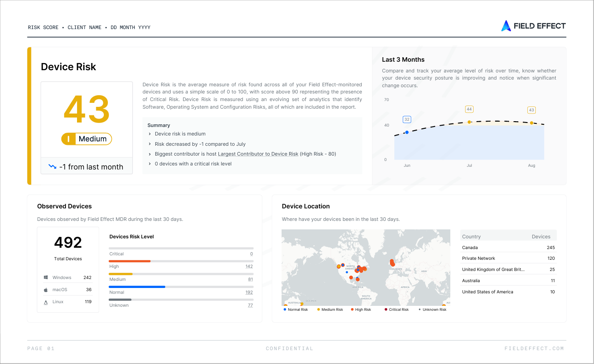Click the Normal risk progress bar
Image resolution: width=594 pixels, height=364 pixels.
click(x=181, y=287)
